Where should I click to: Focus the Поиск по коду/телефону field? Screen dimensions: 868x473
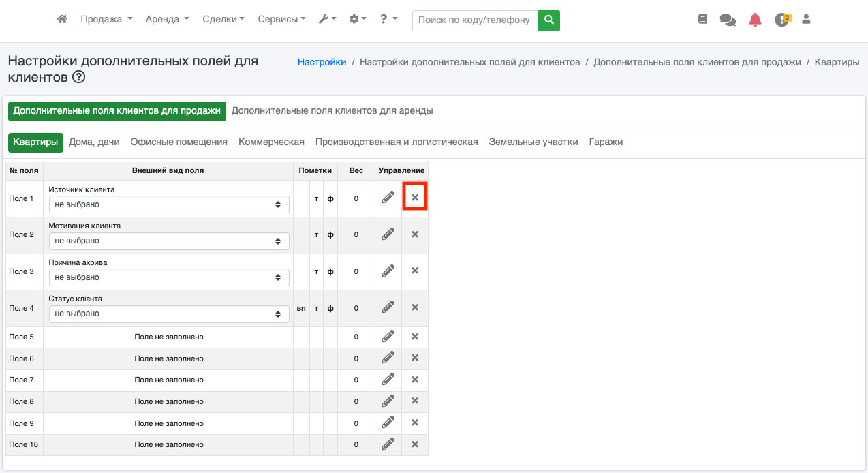(474, 20)
